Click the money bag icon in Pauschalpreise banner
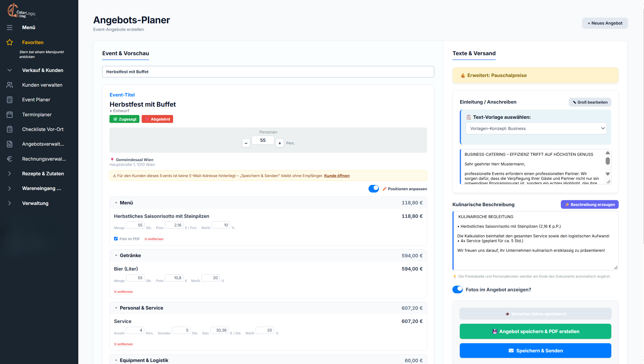 click(x=463, y=75)
